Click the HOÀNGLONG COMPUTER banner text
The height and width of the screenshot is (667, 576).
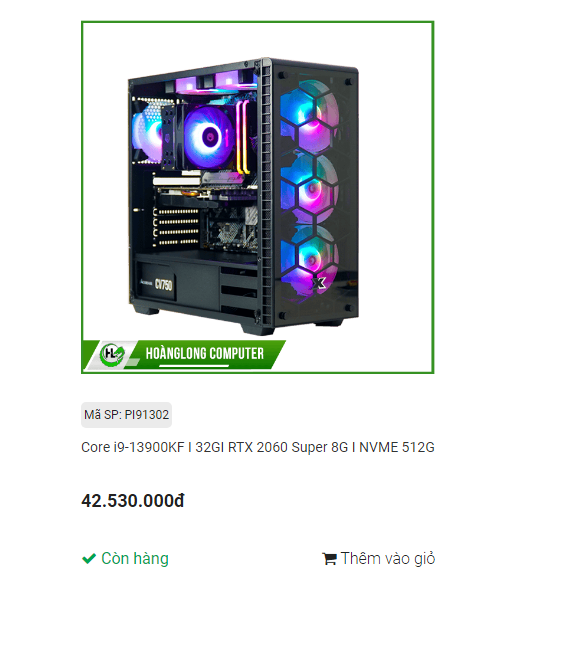click(205, 353)
